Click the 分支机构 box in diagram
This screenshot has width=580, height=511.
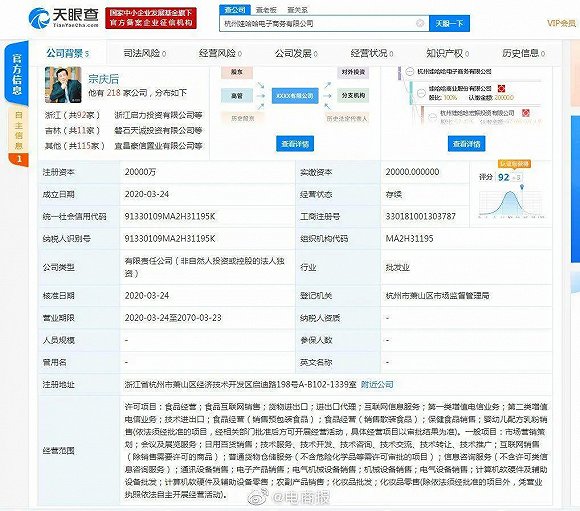click(353, 95)
